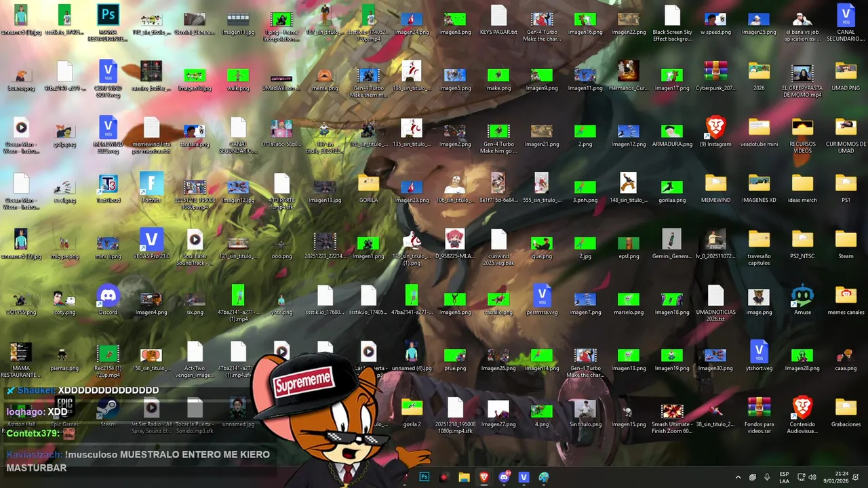The image size is (868, 488).
Task: Select the KEYS PAGAR.txt file
Action: click(498, 20)
